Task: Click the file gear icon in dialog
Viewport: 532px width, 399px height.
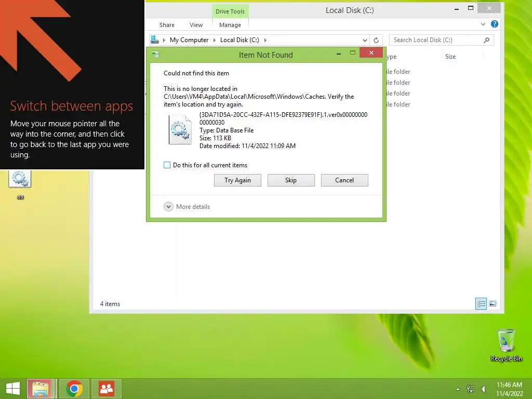Action: [x=180, y=129]
